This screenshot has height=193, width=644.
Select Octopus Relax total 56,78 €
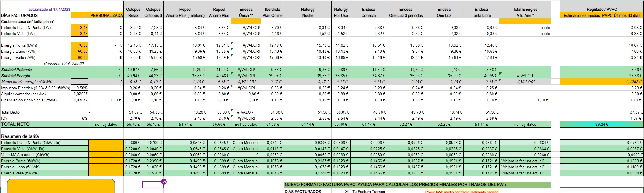[133, 124]
